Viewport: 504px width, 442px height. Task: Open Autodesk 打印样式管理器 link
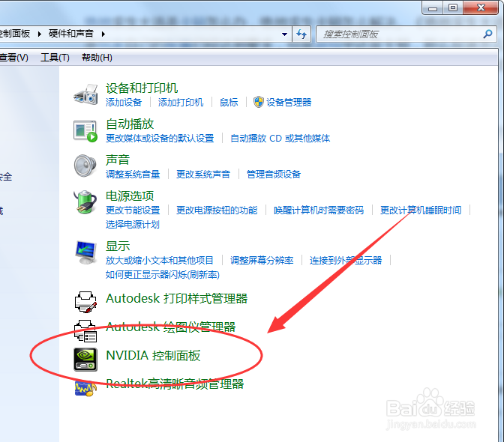[177, 298]
